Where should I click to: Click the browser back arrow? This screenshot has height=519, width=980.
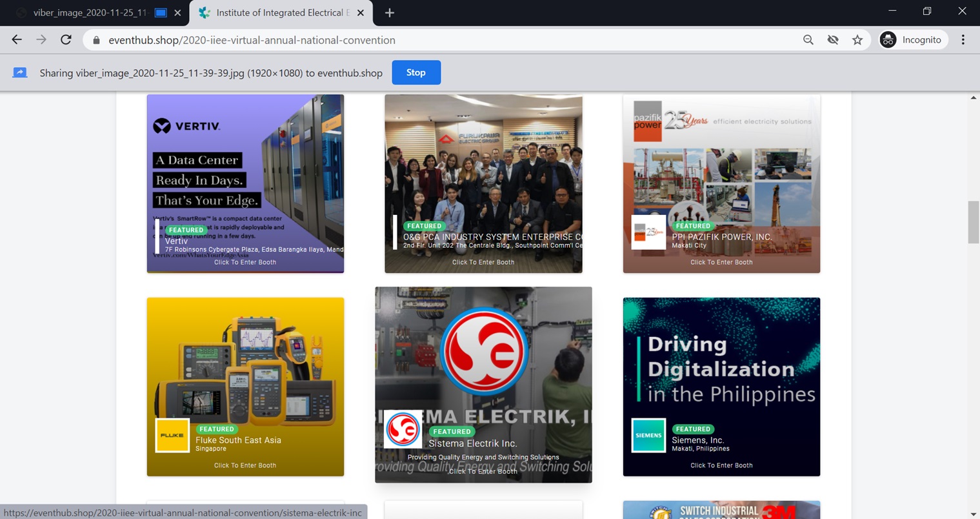coord(17,40)
